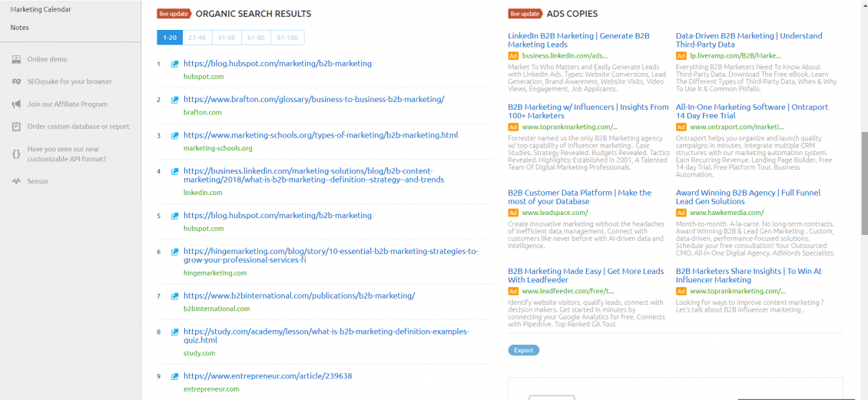
Task: Open external link icon for result 1
Action: [x=174, y=64]
